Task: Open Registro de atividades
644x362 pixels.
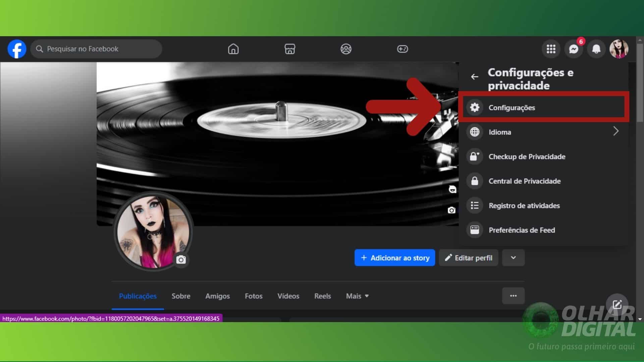Action: coord(524,205)
